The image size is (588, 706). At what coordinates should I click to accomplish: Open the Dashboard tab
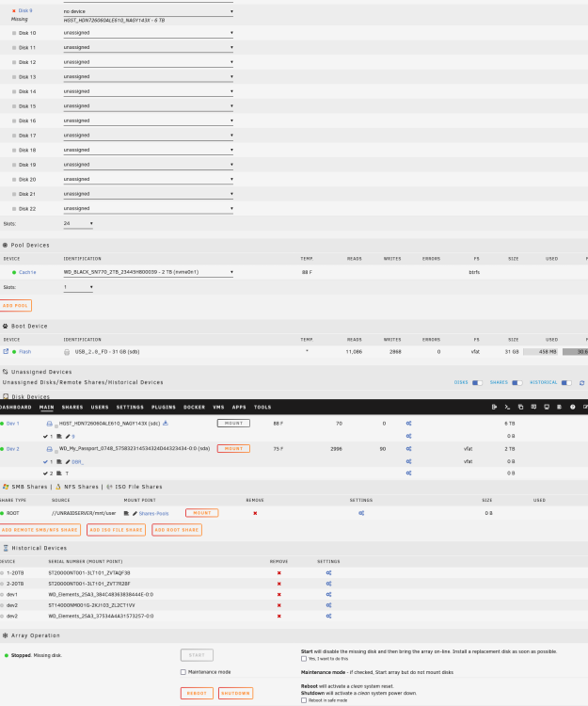(15, 407)
